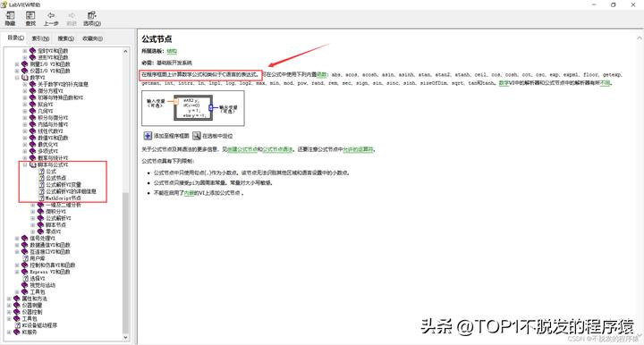Select 控制和仿真VI和函数 in the tree

[x=53, y=265]
